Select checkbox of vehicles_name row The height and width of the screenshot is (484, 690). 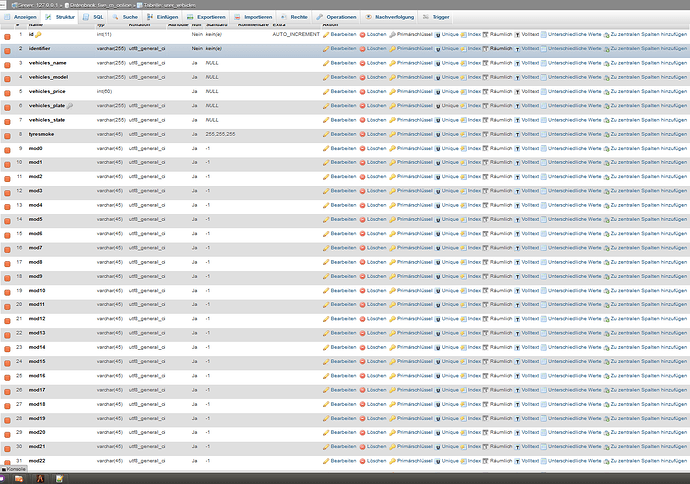7,65
